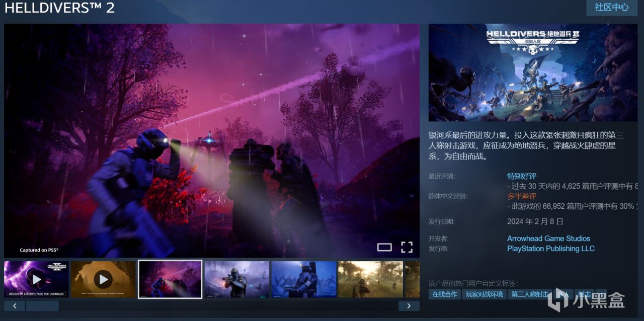Select the blue night scene thumbnail
644x321 pixels.
pos(304,279)
